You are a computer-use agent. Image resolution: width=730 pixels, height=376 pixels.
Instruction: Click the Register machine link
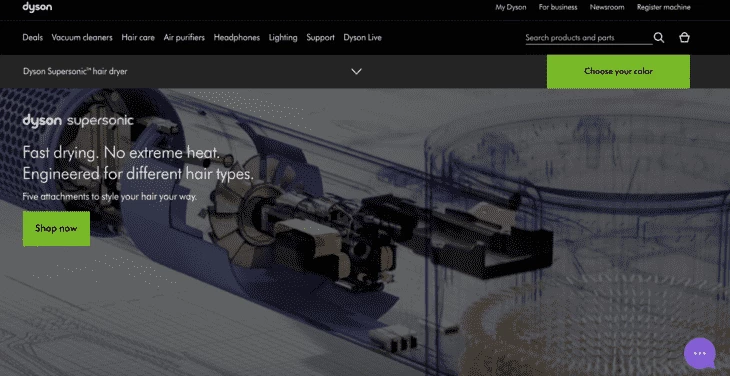click(x=664, y=7)
